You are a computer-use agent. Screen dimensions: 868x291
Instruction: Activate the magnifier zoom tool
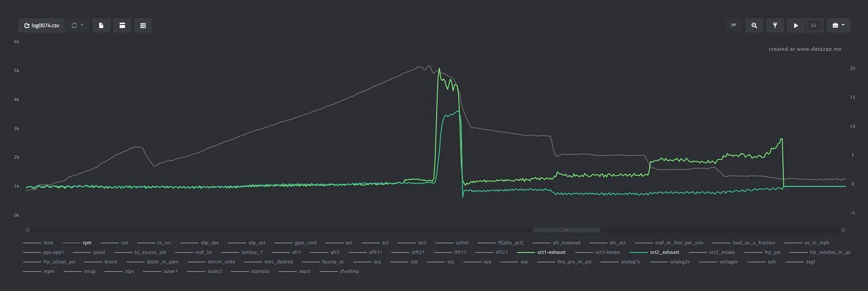click(754, 26)
